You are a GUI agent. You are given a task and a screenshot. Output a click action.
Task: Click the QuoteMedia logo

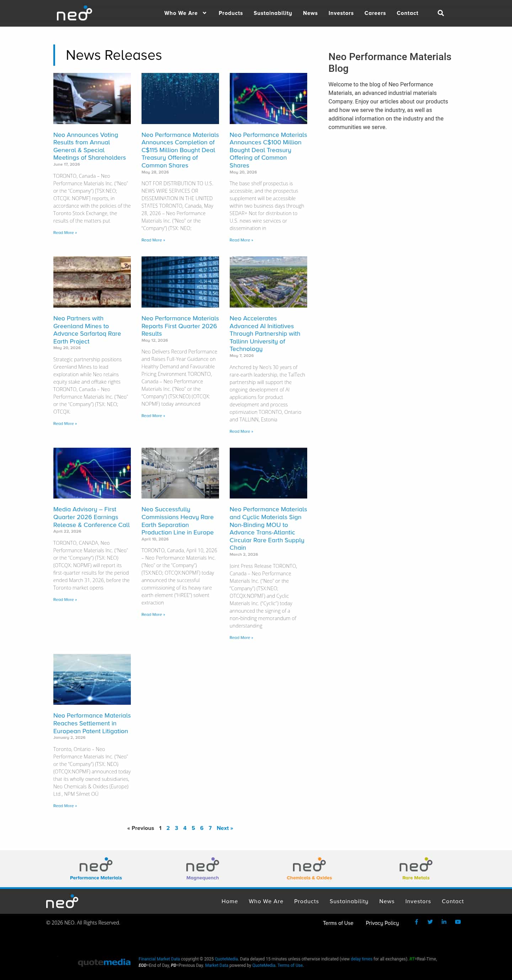tap(104, 962)
